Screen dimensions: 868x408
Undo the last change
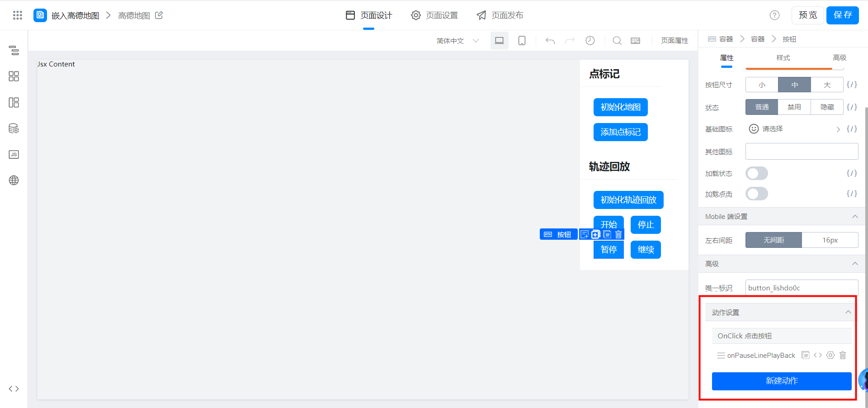click(x=550, y=41)
